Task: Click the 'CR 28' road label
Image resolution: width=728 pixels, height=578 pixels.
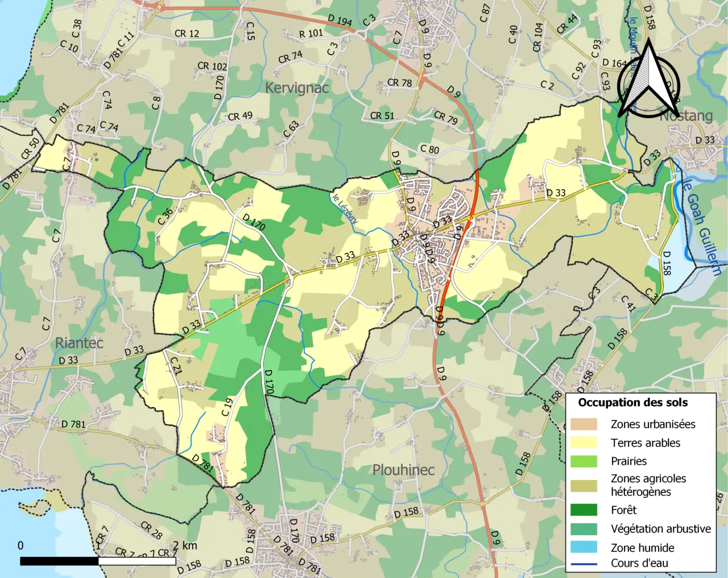Action: 151,530
